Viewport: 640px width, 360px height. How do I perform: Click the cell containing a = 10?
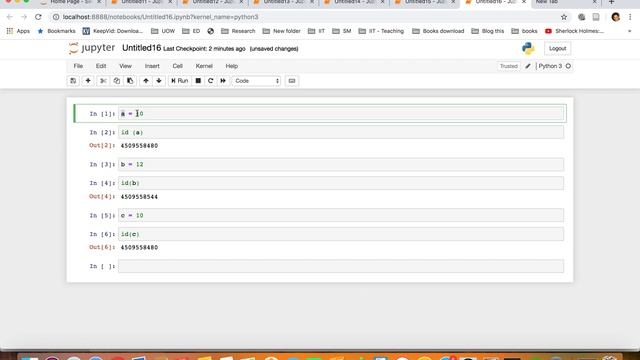(x=341, y=113)
